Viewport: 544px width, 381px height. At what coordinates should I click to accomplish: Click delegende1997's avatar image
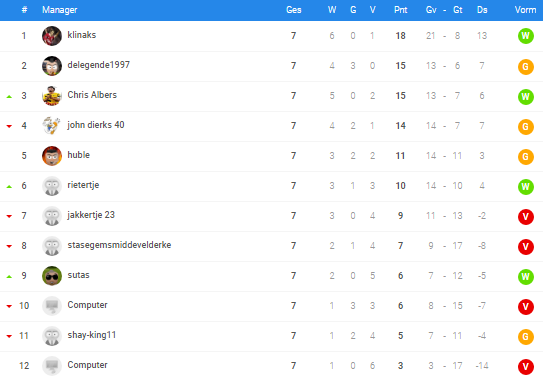pyautogui.click(x=52, y=66)
